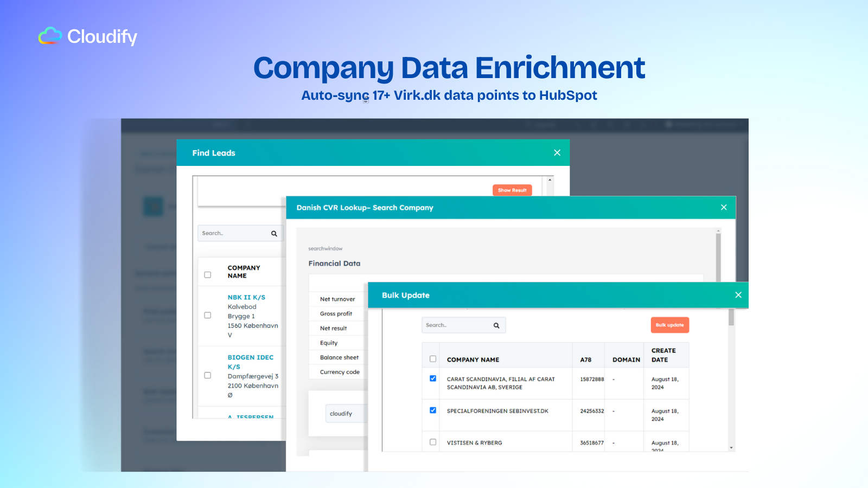Uncheck the CARAT SCANDINAVIA row checkbox
The height and width of the screenshot is (488, 868).
coord(433,378)
